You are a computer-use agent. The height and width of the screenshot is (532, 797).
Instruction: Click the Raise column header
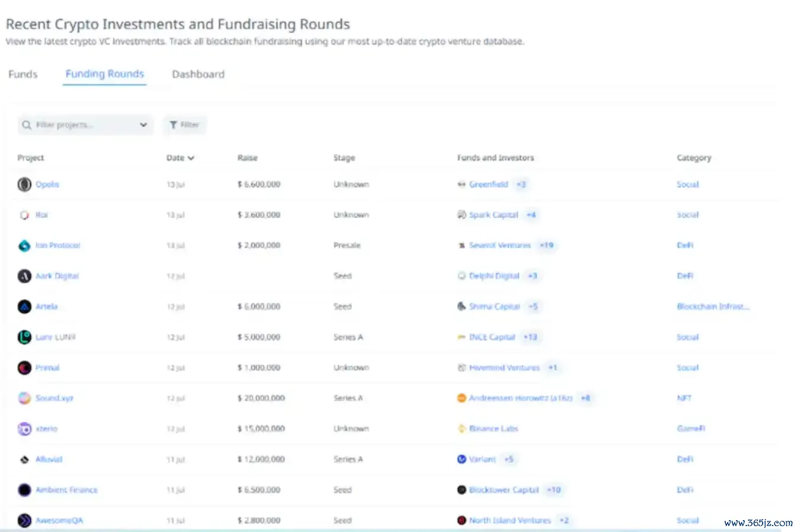pos(248,158)
